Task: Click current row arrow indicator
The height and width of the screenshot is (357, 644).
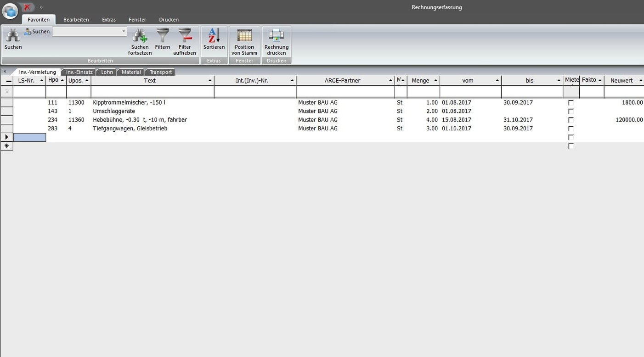Action: pyautogui.click(x=7, y=137)
